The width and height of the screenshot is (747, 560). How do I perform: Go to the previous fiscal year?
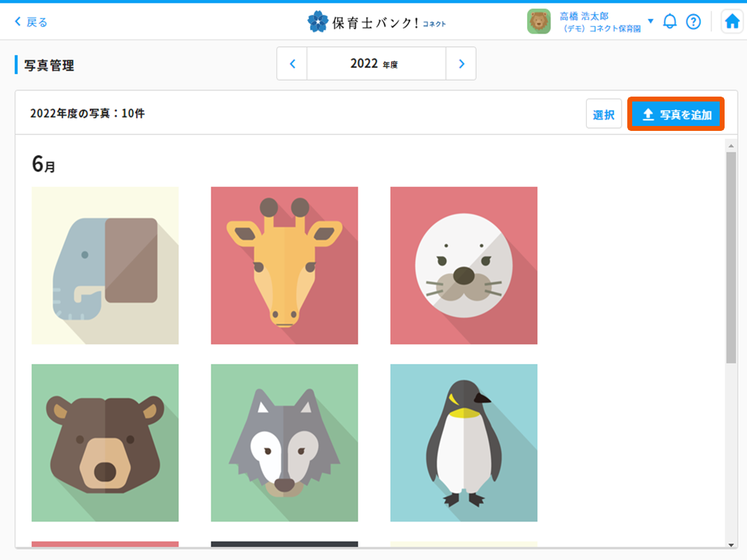292,64
